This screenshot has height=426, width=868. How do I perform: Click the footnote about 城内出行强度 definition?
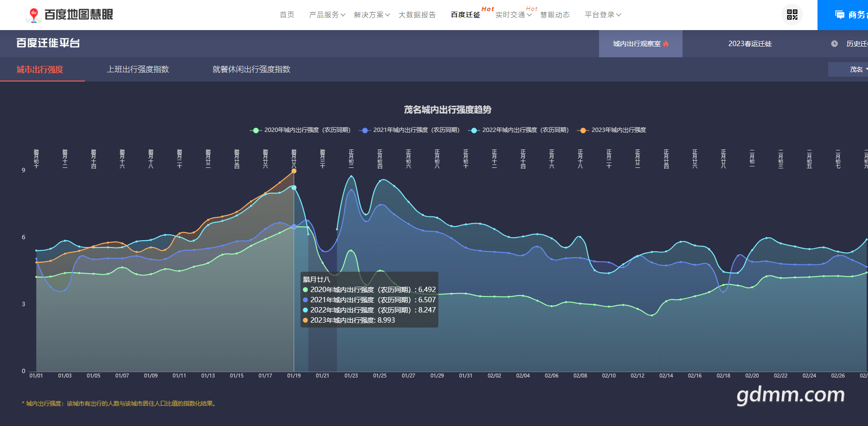point(119,404)
